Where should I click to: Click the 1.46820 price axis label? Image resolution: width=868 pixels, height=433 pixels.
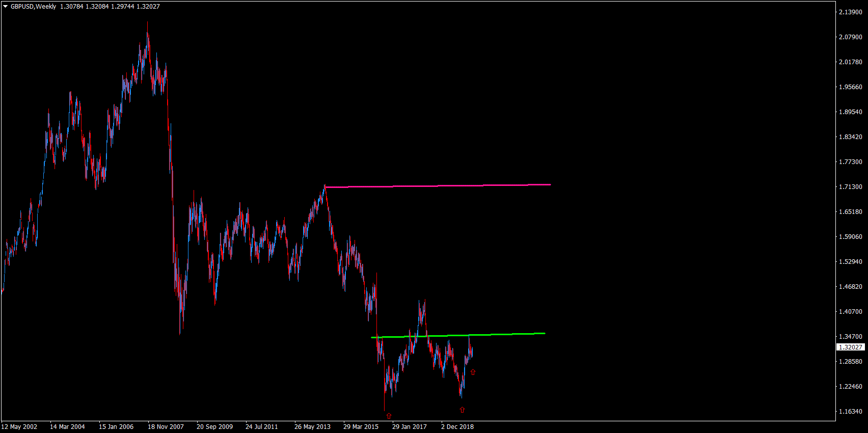pos(851,287)
